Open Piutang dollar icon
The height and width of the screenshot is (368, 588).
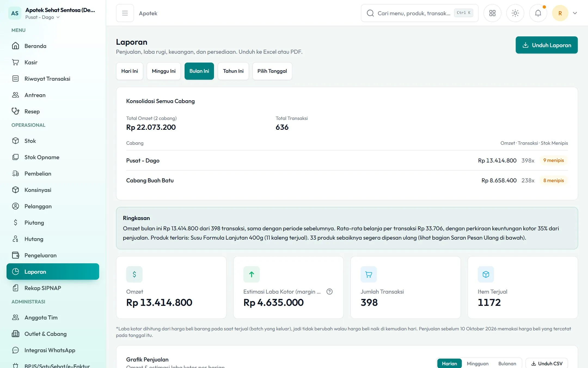click(16, 222)
